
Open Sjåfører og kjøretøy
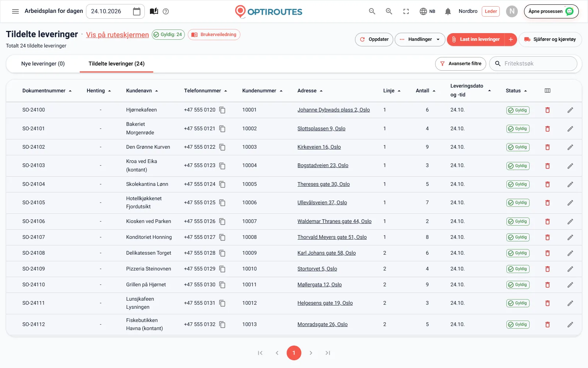coord(550,39)
